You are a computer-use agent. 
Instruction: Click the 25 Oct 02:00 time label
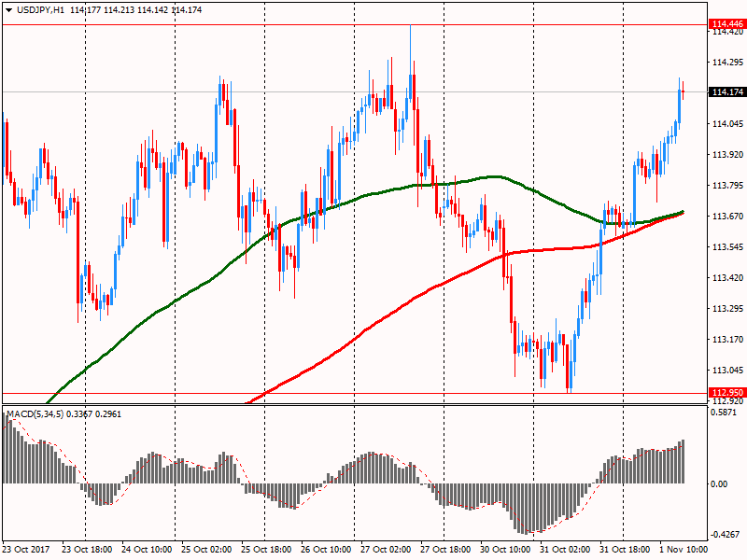point(206,550)
